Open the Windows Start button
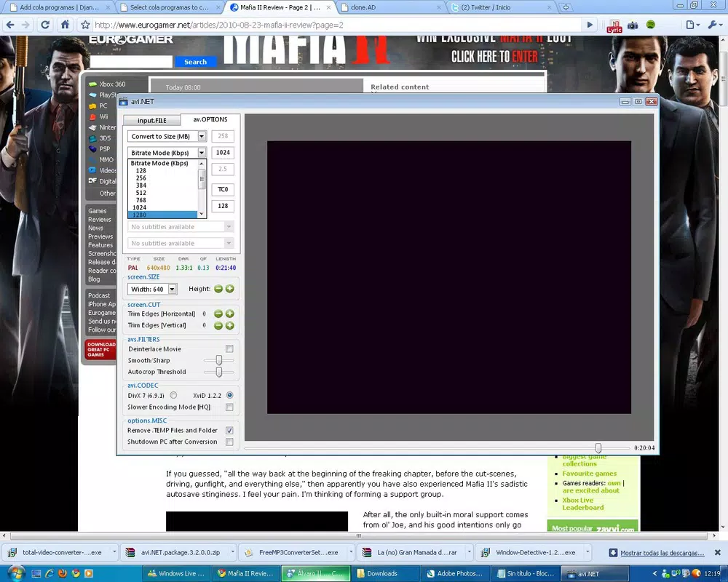 pyautogui.click(x=15, y=573)
